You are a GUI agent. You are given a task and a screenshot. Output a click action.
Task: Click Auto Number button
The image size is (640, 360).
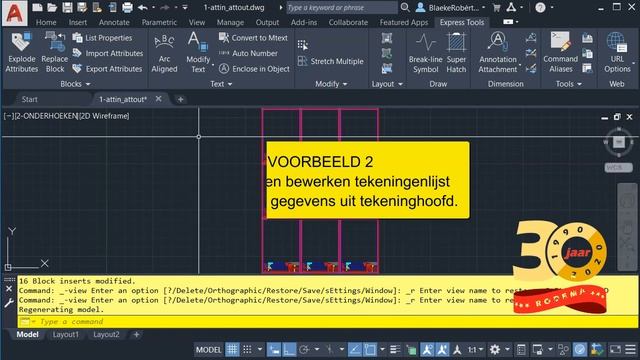tap(248, 53)
